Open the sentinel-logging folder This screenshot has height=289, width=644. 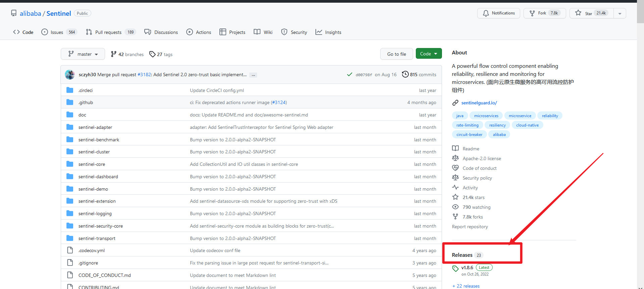pos(95,213)
